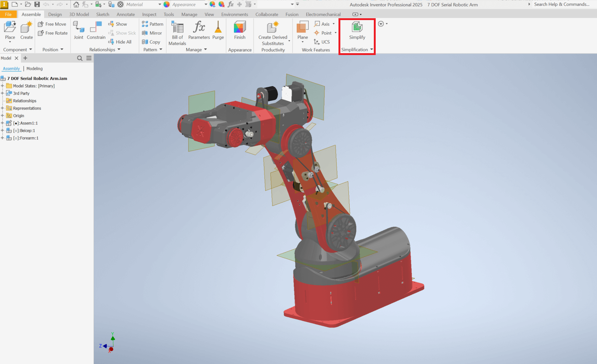Select the work Axis tool

coord(322,24)
